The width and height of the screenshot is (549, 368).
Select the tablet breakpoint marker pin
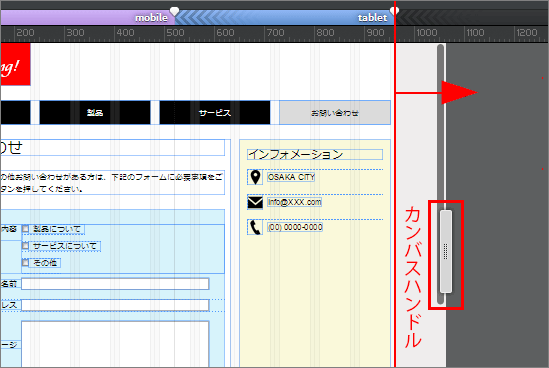[395, 11]
